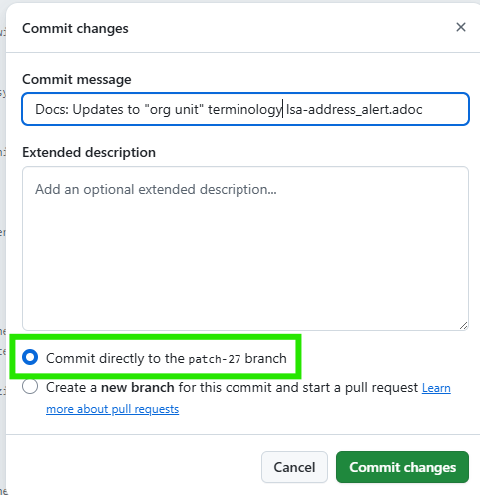Click the 'patch-27' branch name text
The width and height of the screenshot is (480, 495).
tap(214, 359)
